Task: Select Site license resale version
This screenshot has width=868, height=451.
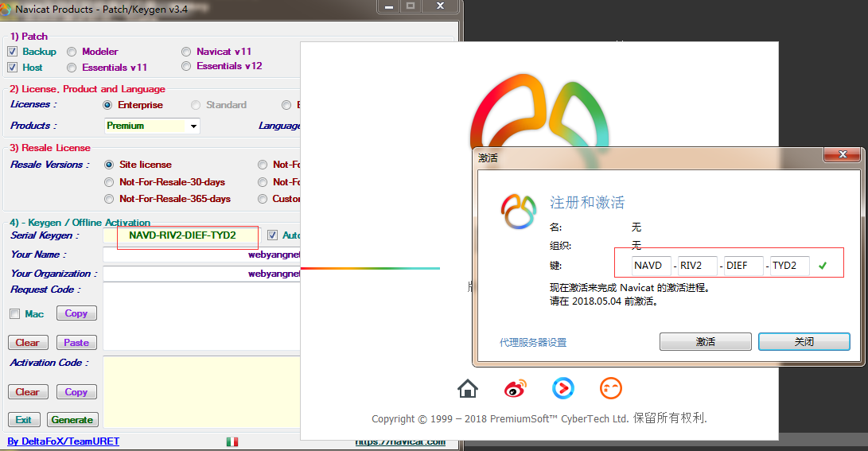Action: [x=109, y=165]
